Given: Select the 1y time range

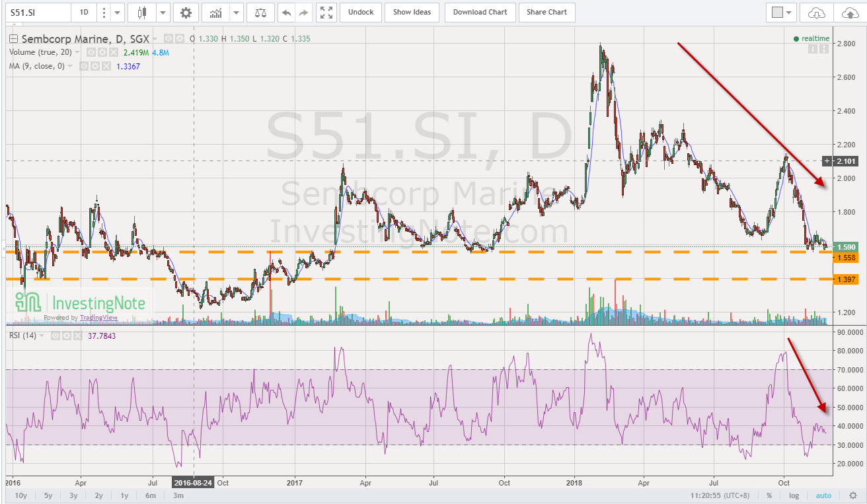Looking at the screenshot, I should [124, 495].
